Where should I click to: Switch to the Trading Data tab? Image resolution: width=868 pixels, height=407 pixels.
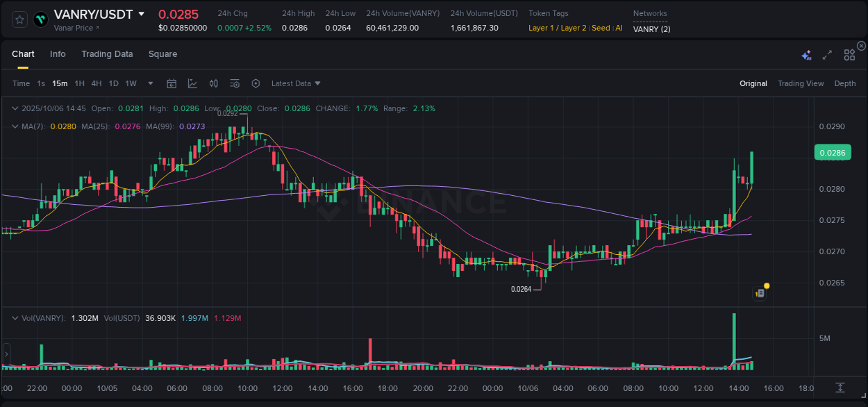tap(107, 54)
